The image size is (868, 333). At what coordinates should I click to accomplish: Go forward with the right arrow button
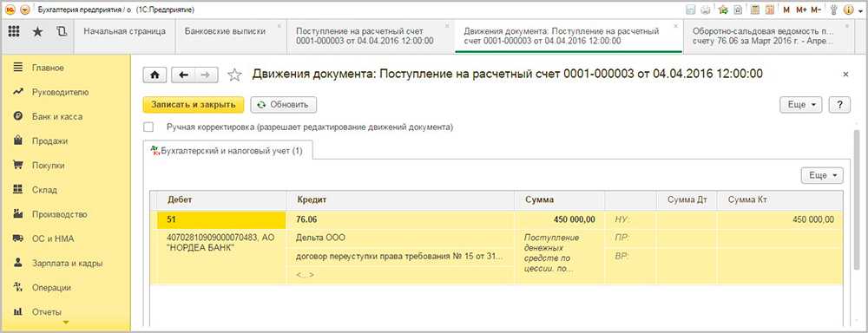tap(206, 75)
